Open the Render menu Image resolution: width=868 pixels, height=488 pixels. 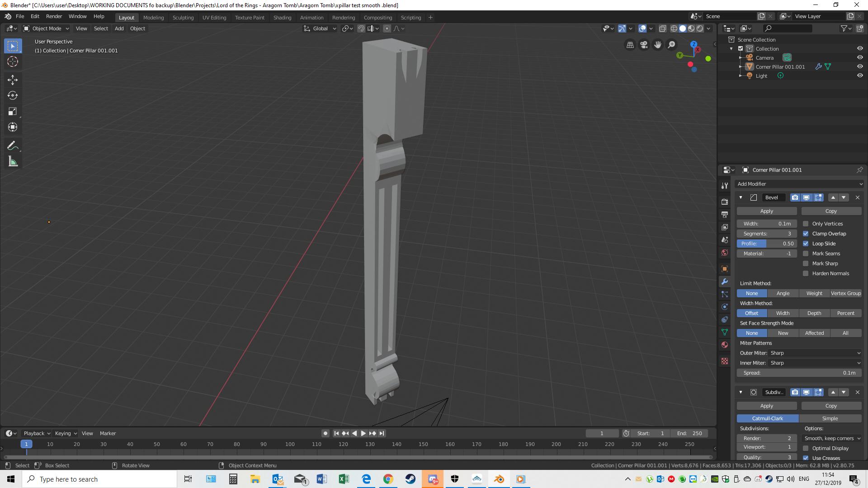point(54,16)
